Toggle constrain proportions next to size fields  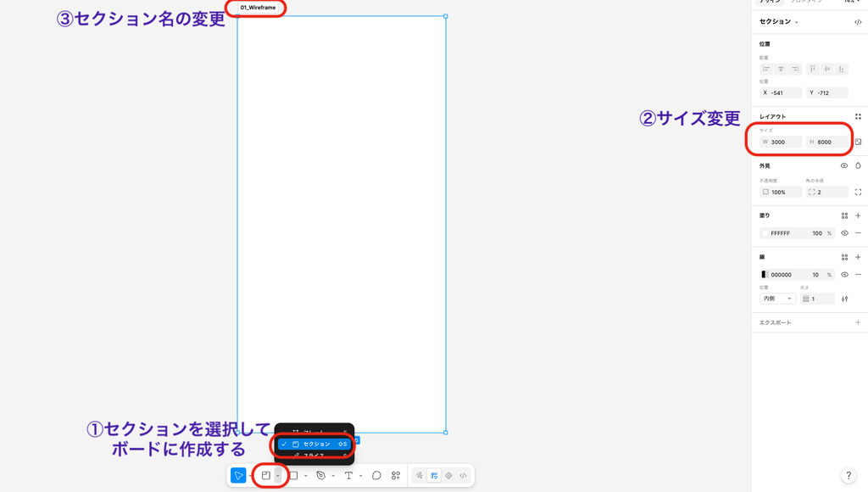(x=858, y=142)
